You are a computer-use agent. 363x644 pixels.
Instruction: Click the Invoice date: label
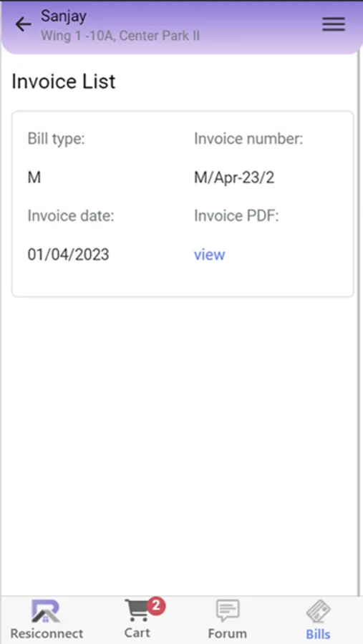[x=71, y=215]
